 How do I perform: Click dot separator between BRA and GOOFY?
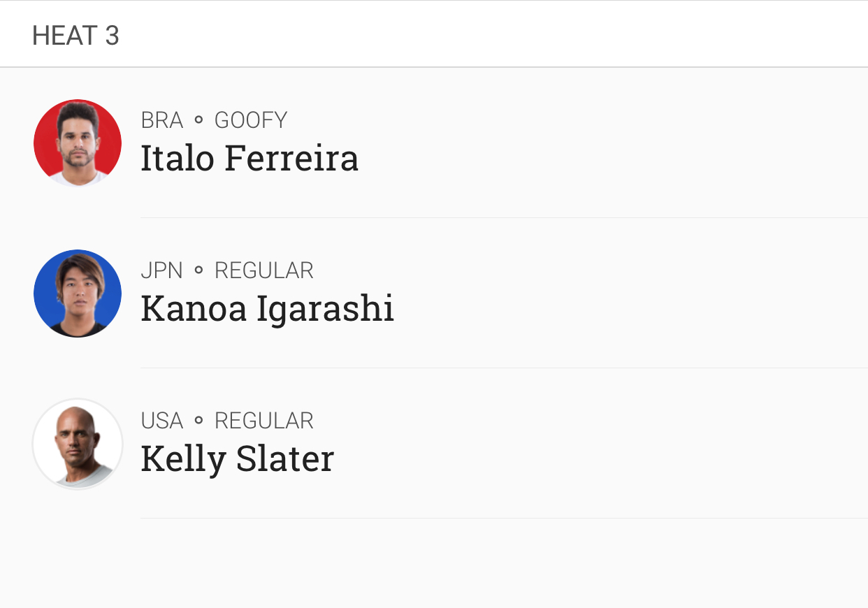[x=198, y=120]
